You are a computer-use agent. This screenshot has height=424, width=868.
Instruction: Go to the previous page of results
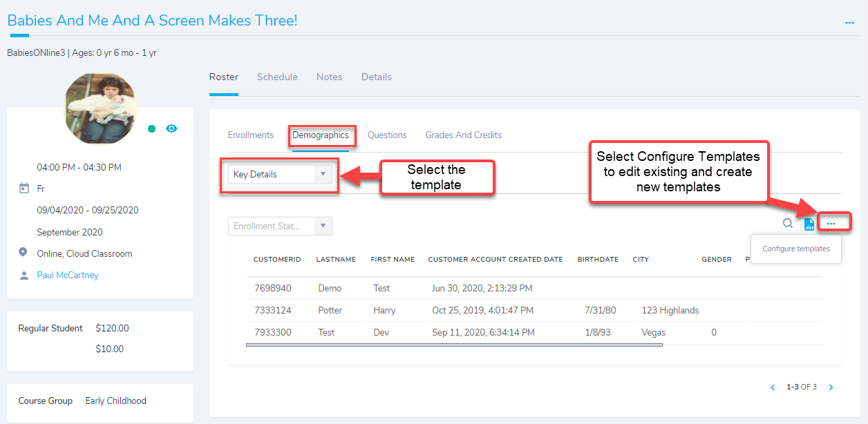tap(773, 387)
